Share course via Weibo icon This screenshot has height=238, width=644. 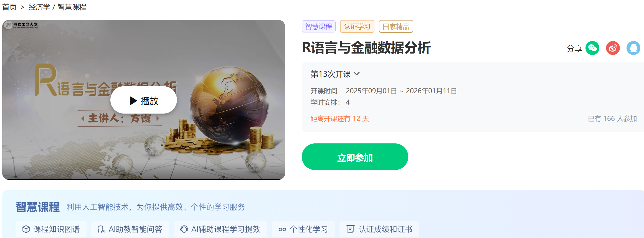pos(613,48)
